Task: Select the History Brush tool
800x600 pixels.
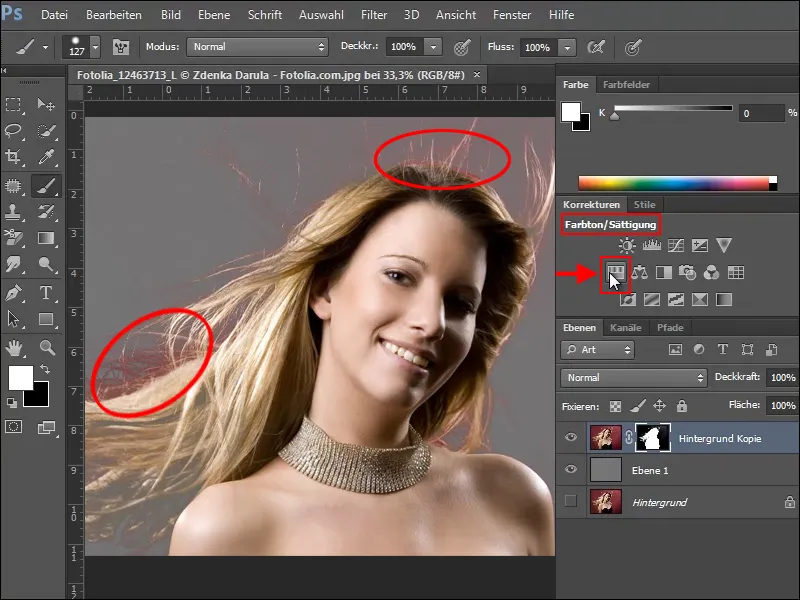Action: point(46,211)
